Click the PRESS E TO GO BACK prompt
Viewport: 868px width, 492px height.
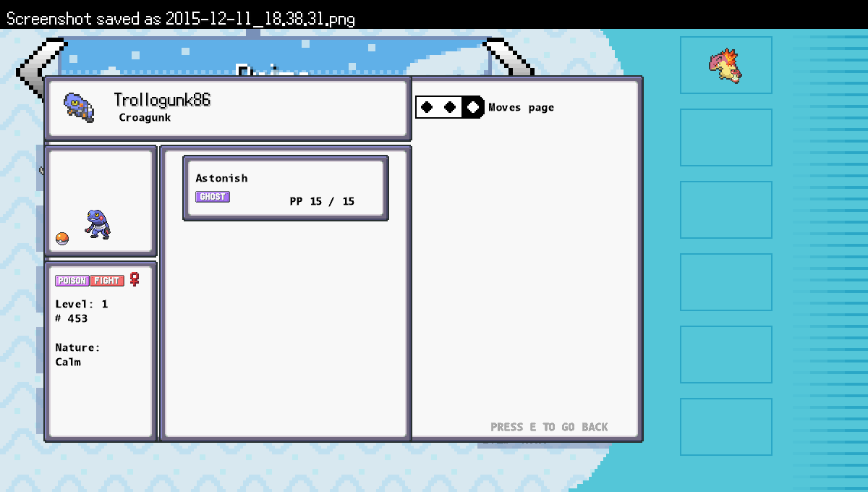click(549, 427)
